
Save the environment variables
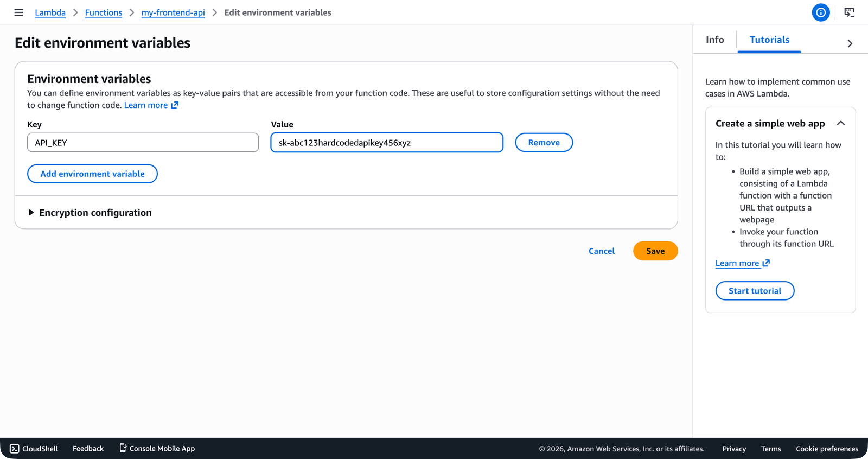point(655,251)
